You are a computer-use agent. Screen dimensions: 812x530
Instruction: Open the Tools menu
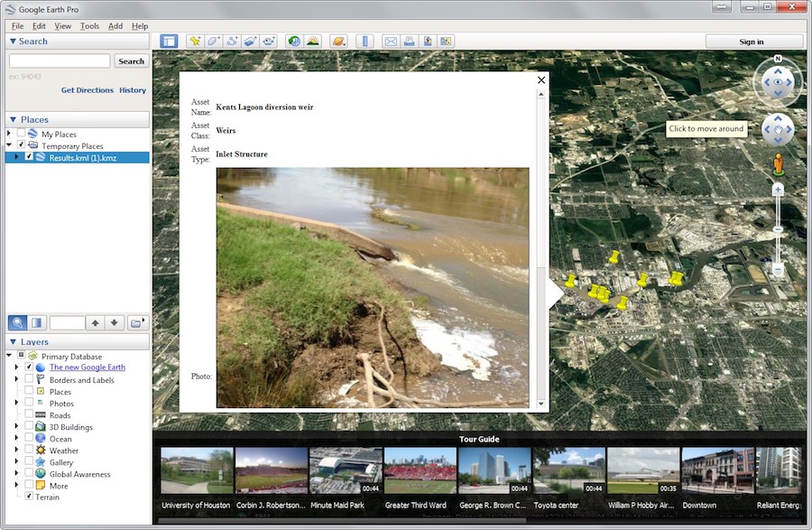89,26
